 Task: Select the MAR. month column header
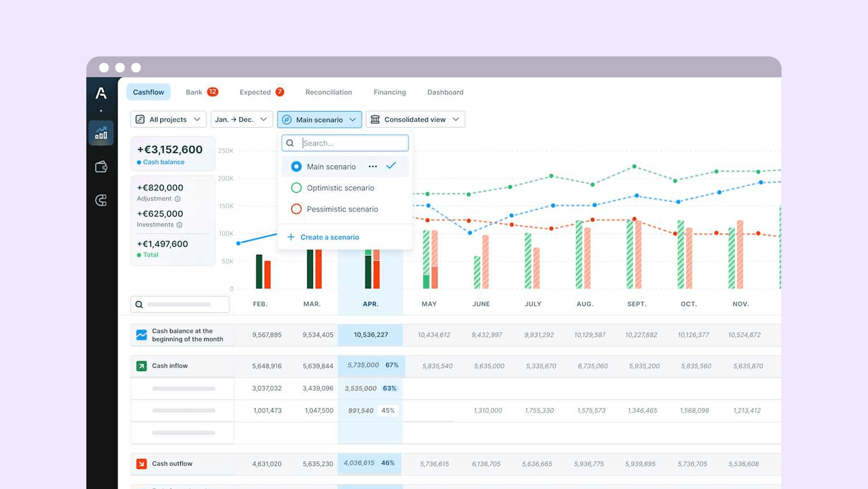click(312, 304)
